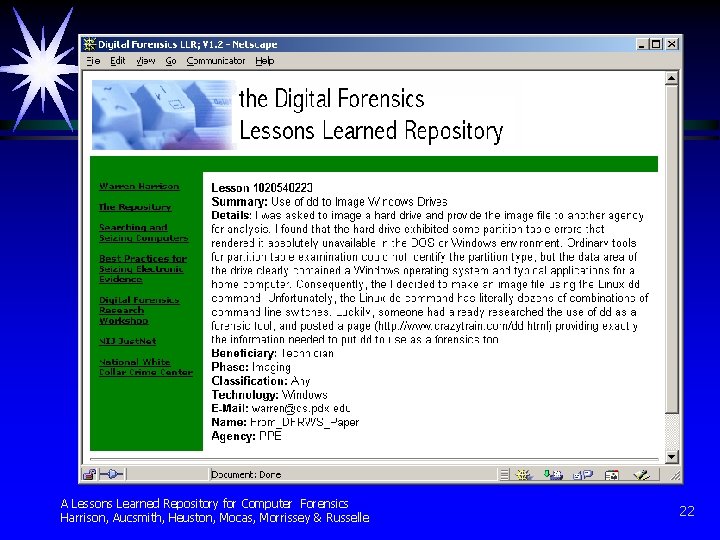Click the scrollbar up arrow

[671, 79]
